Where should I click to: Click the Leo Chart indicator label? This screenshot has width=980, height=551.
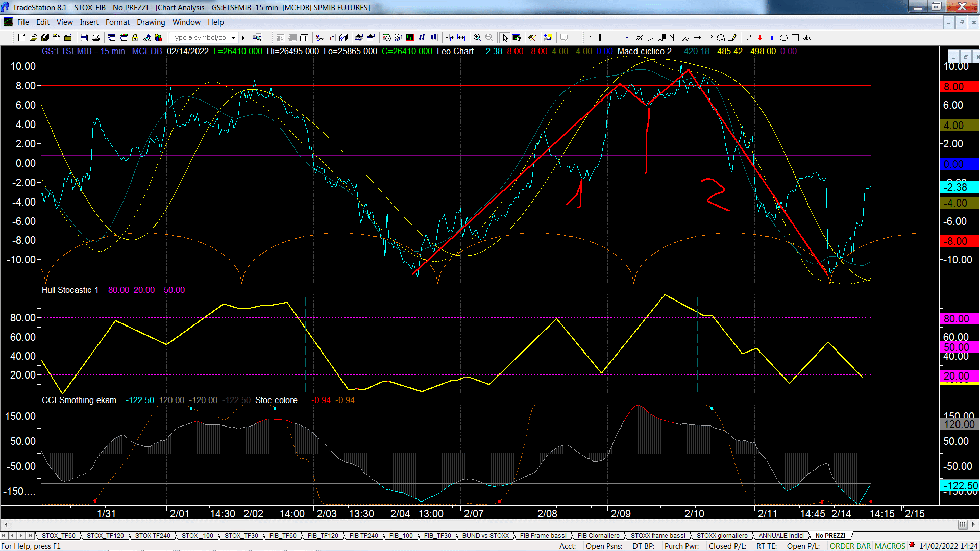coord(455,51)
